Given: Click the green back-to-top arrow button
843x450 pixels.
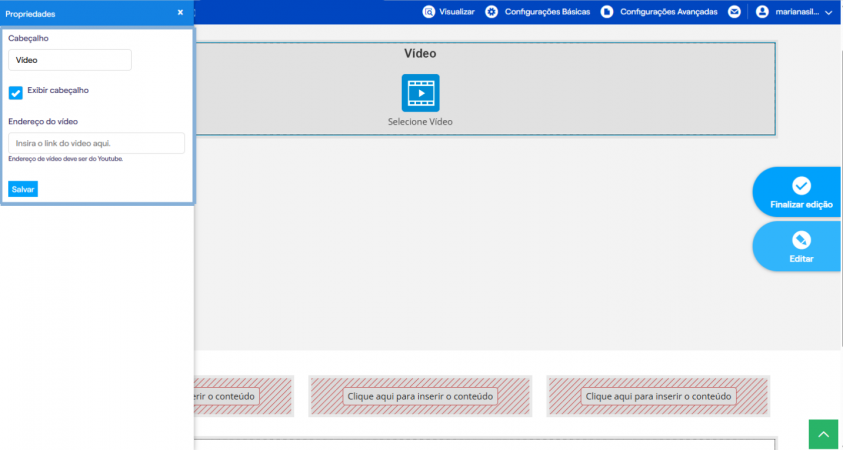Looking at the screenshot, I should click(823, 434).
